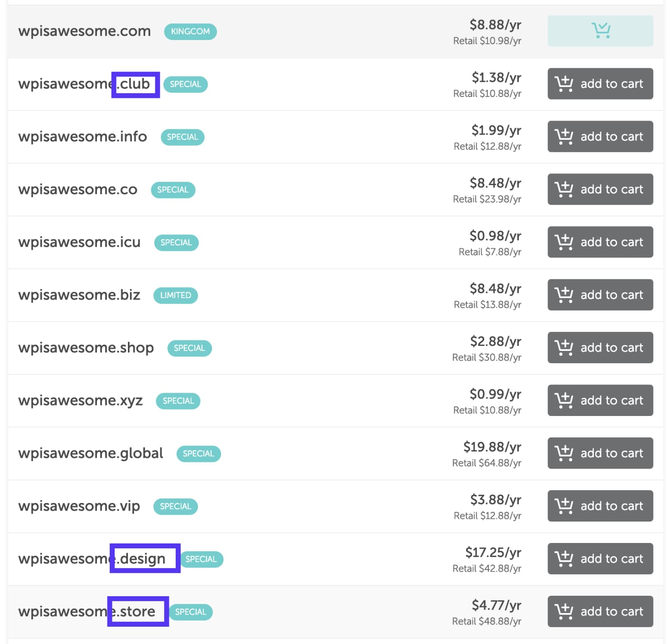
Task: Click the teal cart icon beside wpisawesome.com
Action: 600,31
